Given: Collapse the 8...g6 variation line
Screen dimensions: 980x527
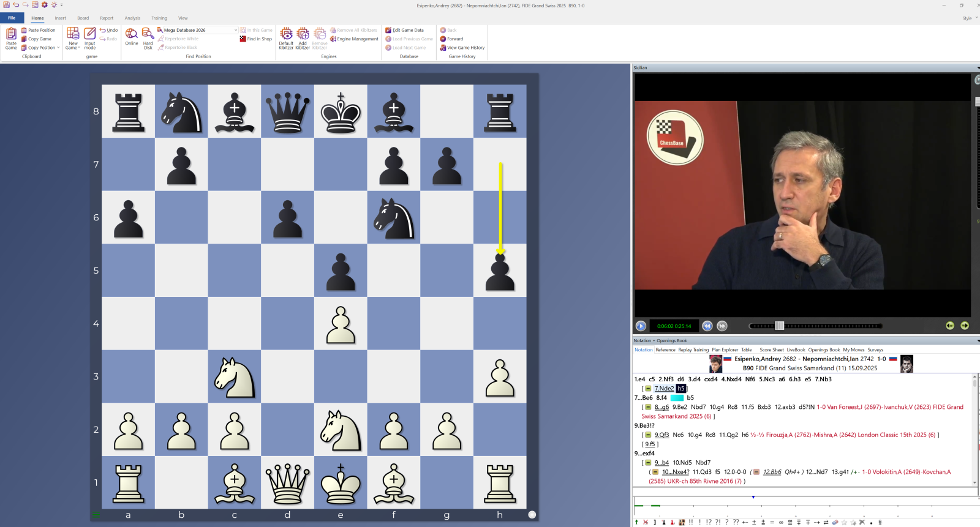Looking at the screenshot, I should tap(648, 407).
